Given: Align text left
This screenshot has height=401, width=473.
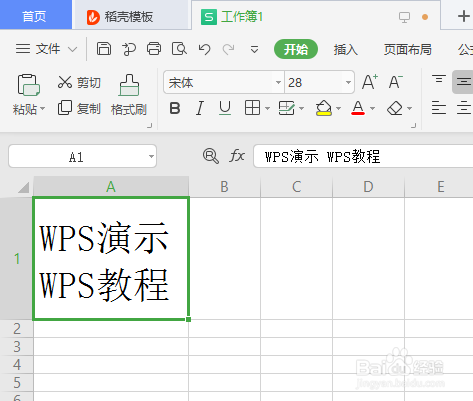Looking at the screenshot, I should pyautogui.click(x=439, y=108).
